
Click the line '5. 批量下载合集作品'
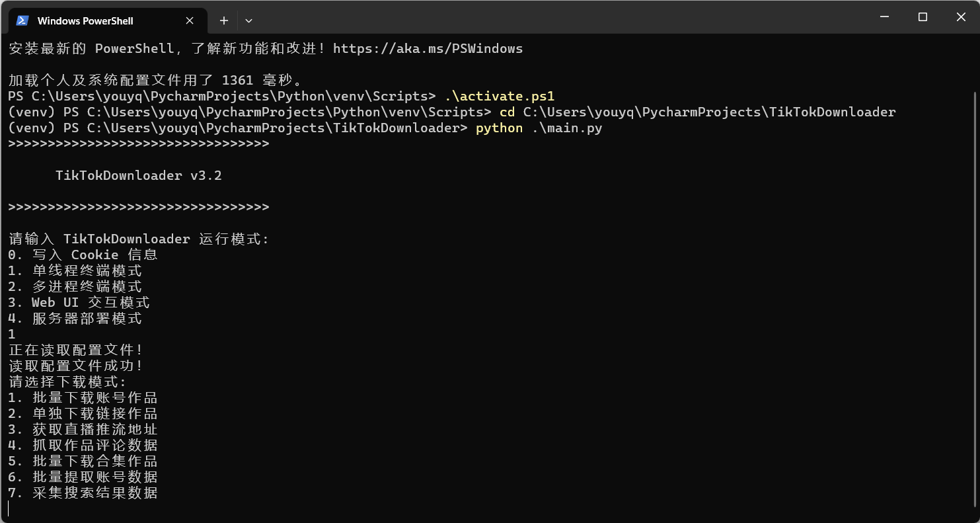point(83,461)
